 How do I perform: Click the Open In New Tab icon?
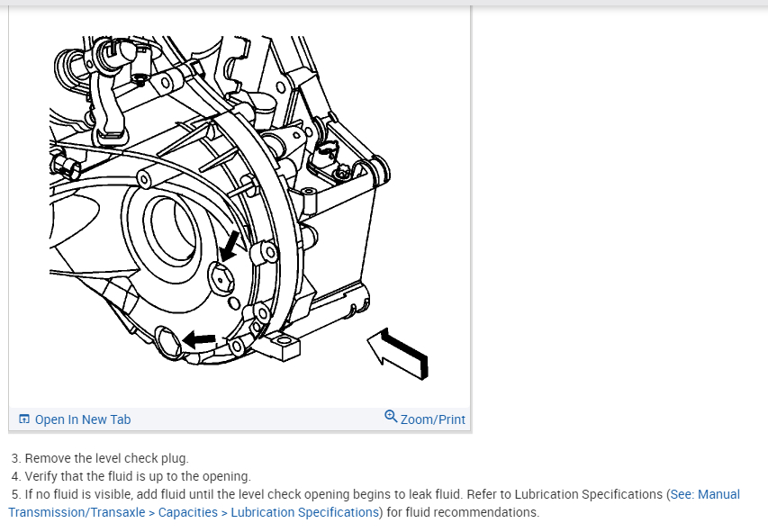click(x=24, y=419)
